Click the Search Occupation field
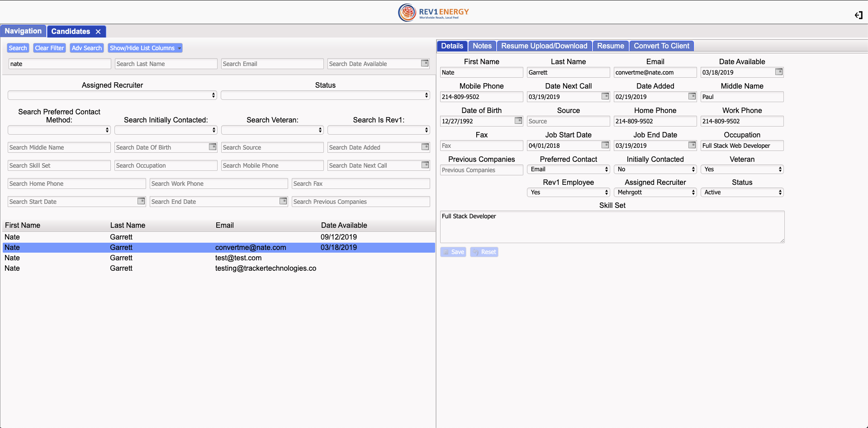Image resolution: width=868 pixels, height=428 pixels. coord(166,165)
